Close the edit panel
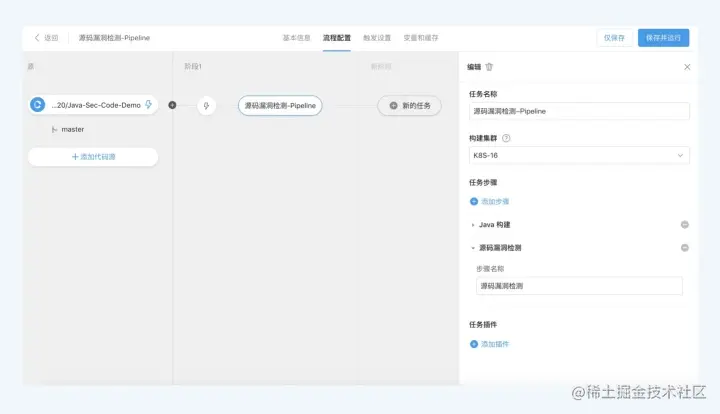 [687, 67]
